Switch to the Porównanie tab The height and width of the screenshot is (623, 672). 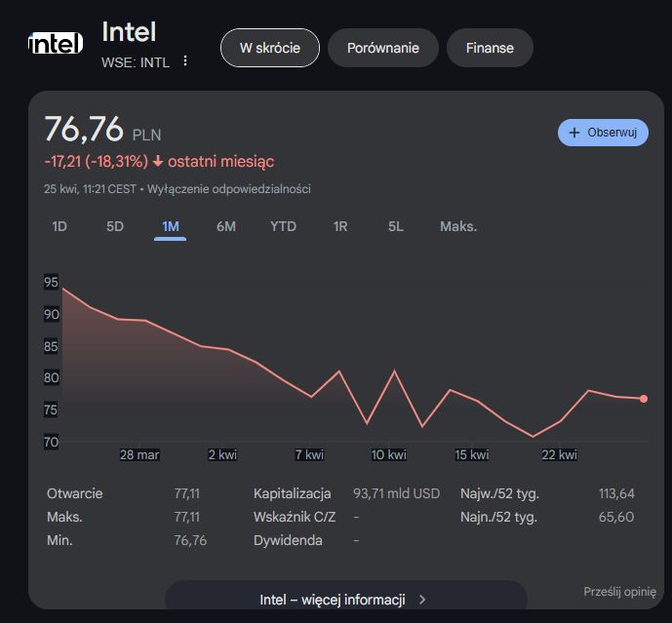383,48
